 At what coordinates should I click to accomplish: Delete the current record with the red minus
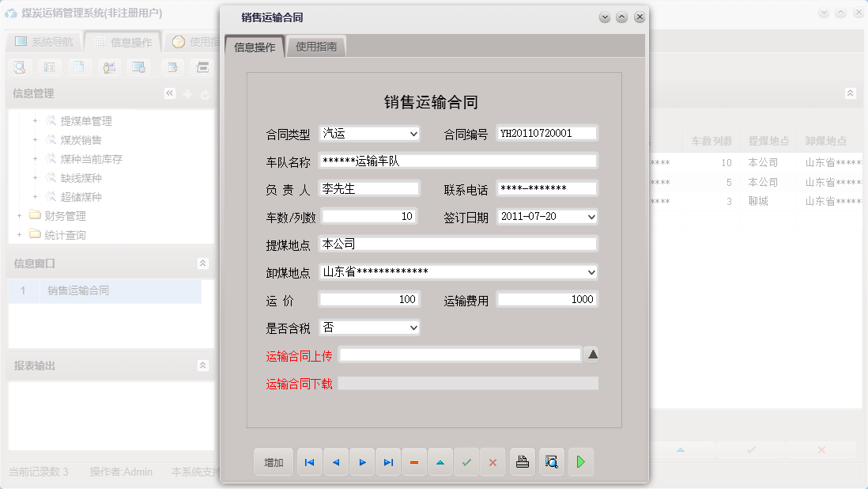coord(414,461)
